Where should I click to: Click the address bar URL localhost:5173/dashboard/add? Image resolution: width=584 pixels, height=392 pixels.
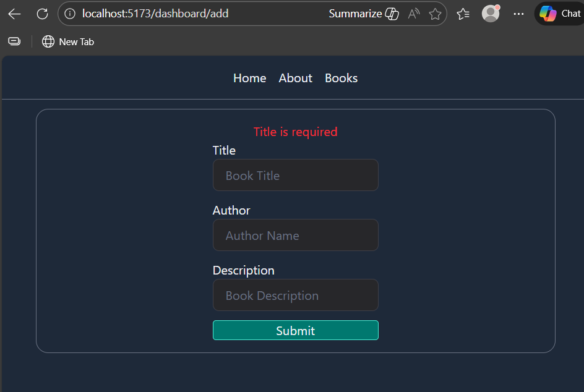click(155, 14)
